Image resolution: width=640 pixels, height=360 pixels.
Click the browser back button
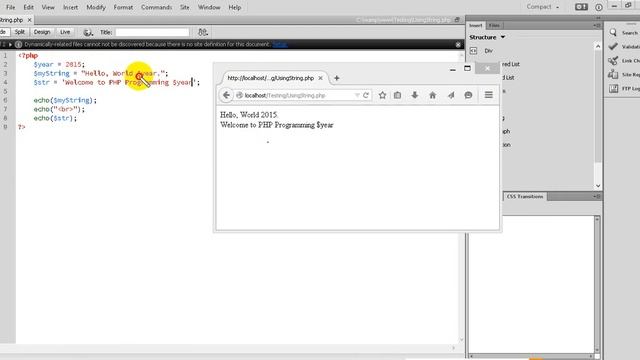(226, 95)
